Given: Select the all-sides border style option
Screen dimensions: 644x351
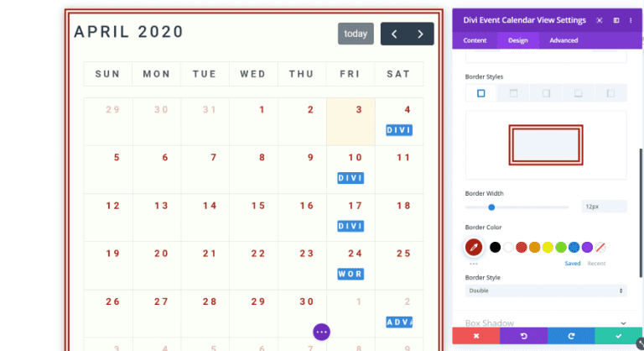Looking at the screenshot, I should [481, 93].
